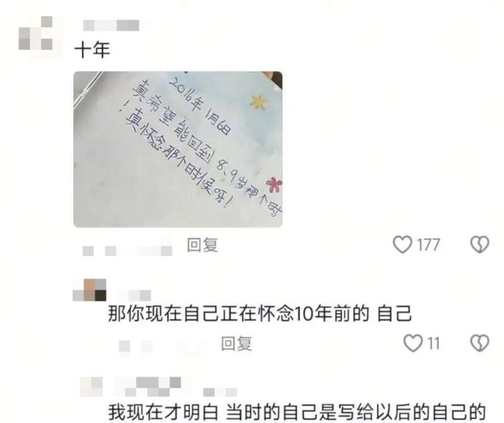Tap blurred timestamp under the photo
This screenshot has width=504, height=423.
click(127, 250)
